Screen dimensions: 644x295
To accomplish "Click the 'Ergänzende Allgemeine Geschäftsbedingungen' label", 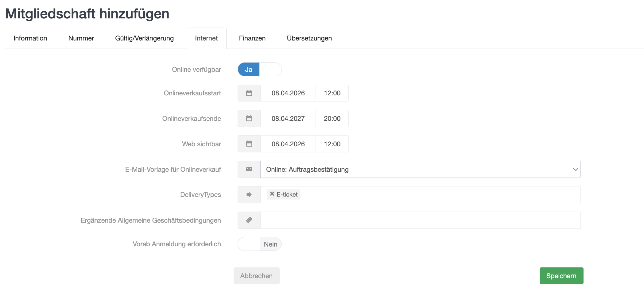I will [151, 220].
